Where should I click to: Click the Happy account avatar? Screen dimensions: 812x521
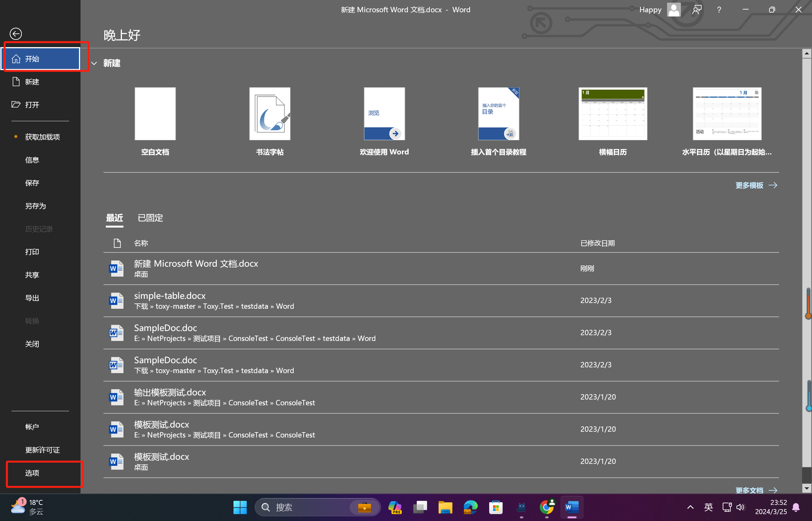pyautogui.click(x=674, y=10)
